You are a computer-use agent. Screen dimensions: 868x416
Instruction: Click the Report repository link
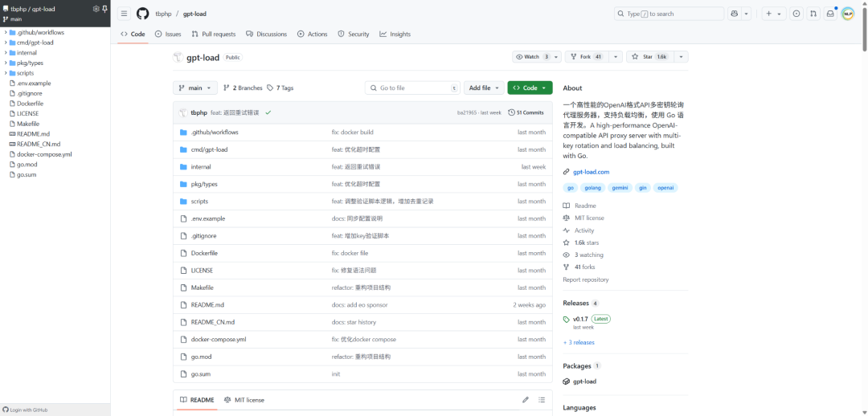pyautogui.click(x=586, y=280)
